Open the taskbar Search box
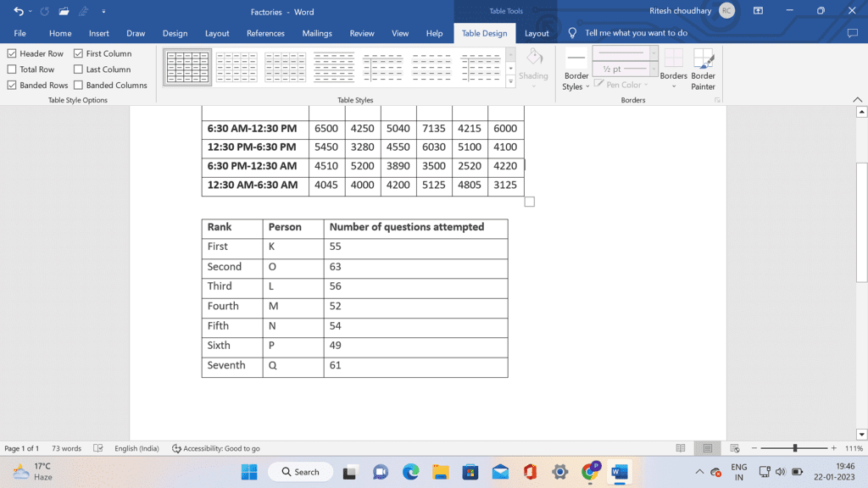 301,472
